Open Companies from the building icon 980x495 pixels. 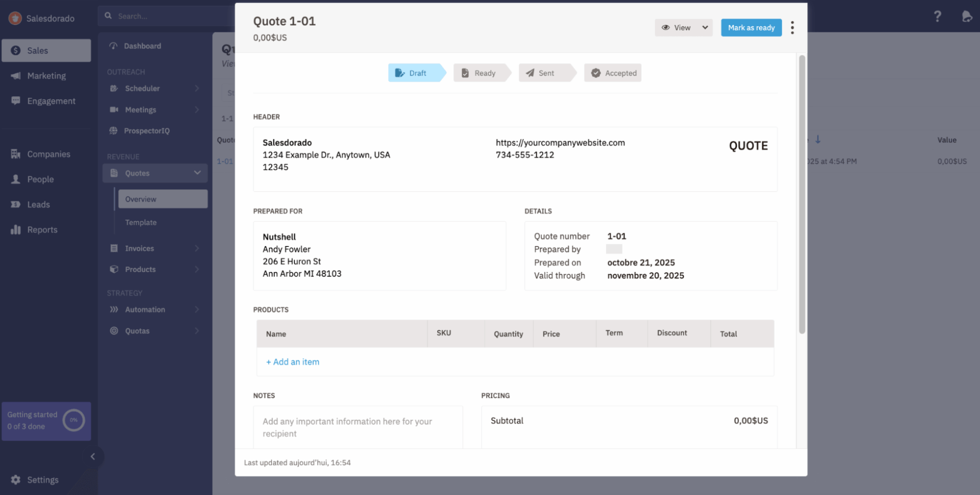click(16, 154)
